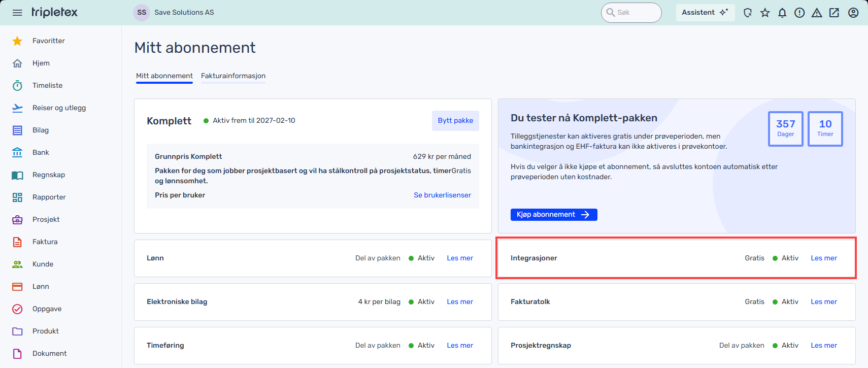Click the Bank building icon in sidebar
The image size is (868, 368).
coord(17,152)
